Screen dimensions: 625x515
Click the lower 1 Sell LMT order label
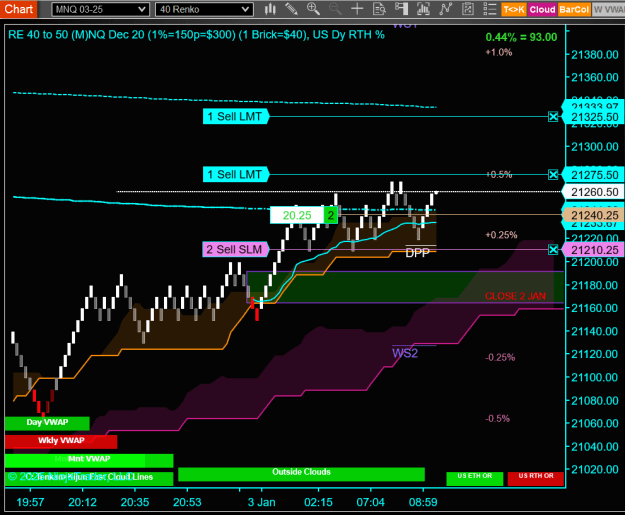pyautogui.click(x=235, y=175)
